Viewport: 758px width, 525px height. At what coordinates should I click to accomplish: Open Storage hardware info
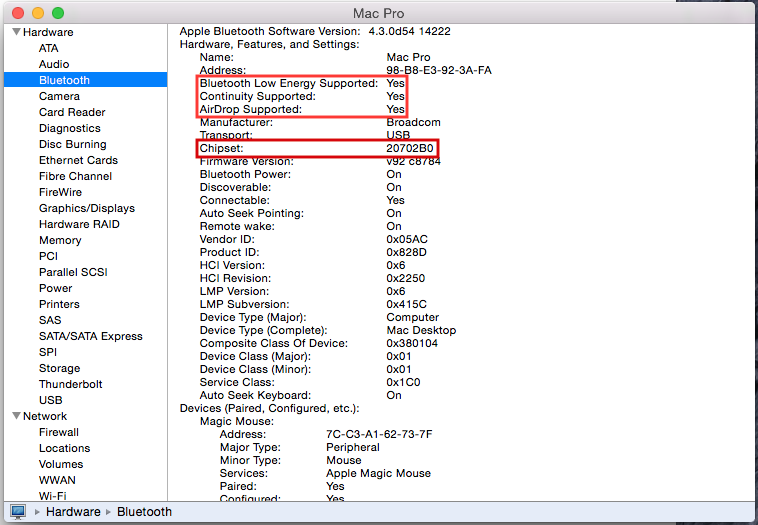(x=59, y=368)
